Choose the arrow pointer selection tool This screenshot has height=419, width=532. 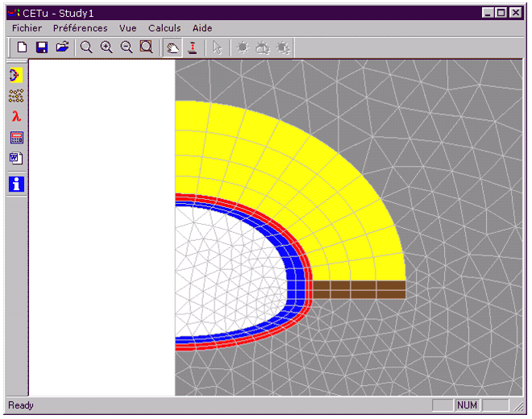[x=217, y=48]
